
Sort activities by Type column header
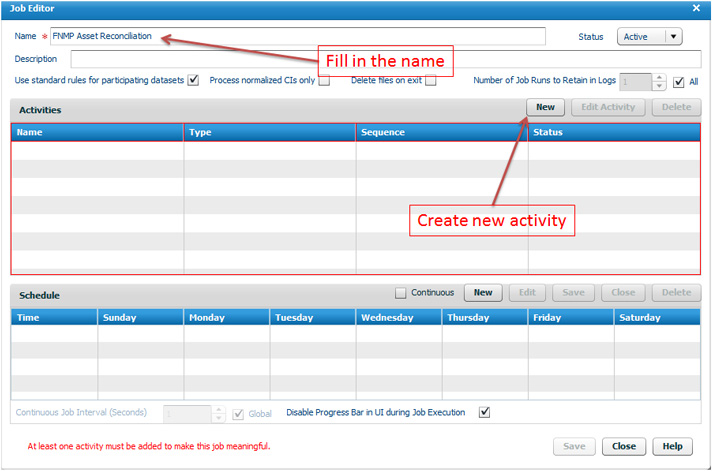click(x=269, y=132)
